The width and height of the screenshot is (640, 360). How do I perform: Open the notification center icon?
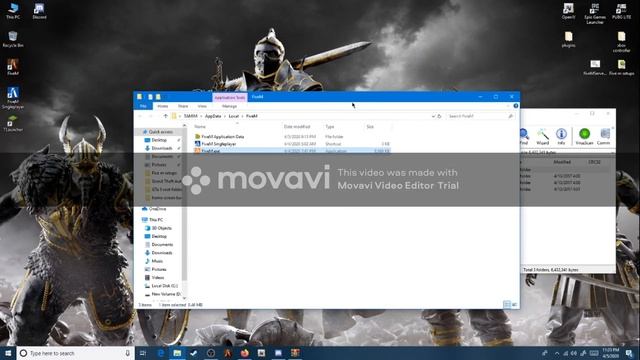click(629, 353)
